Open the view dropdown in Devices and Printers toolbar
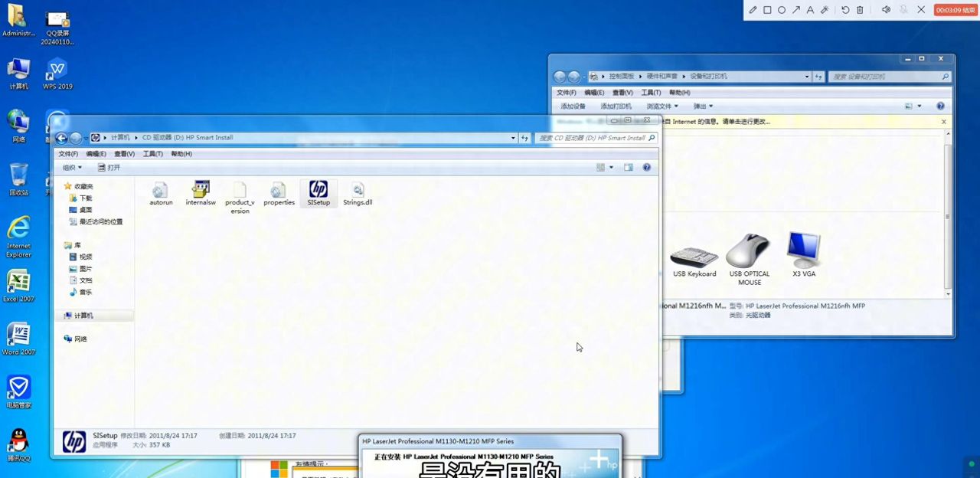This screenshot has width=980, height=478. coord(919,106)
